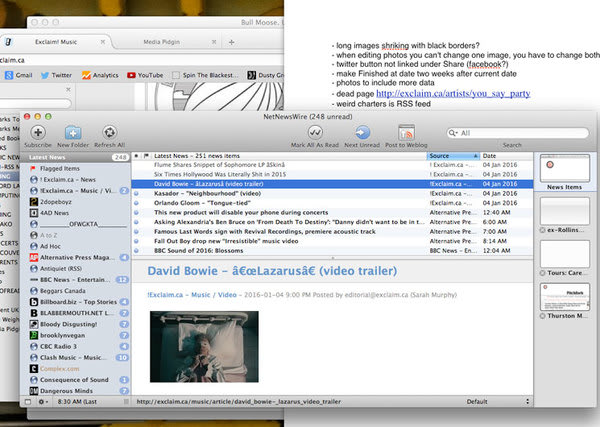Sort by the flag column header
This screenshot has width=600, height=427.
pos(146,156)
